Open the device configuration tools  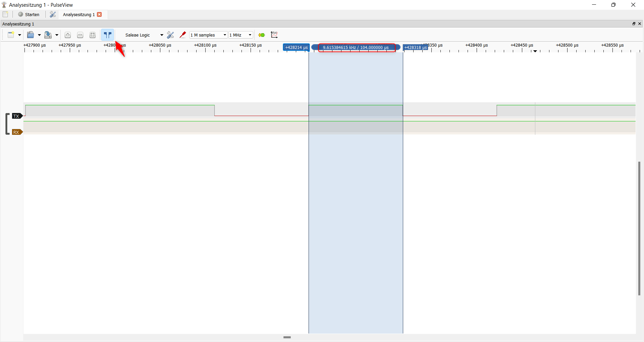pos(170,35)
